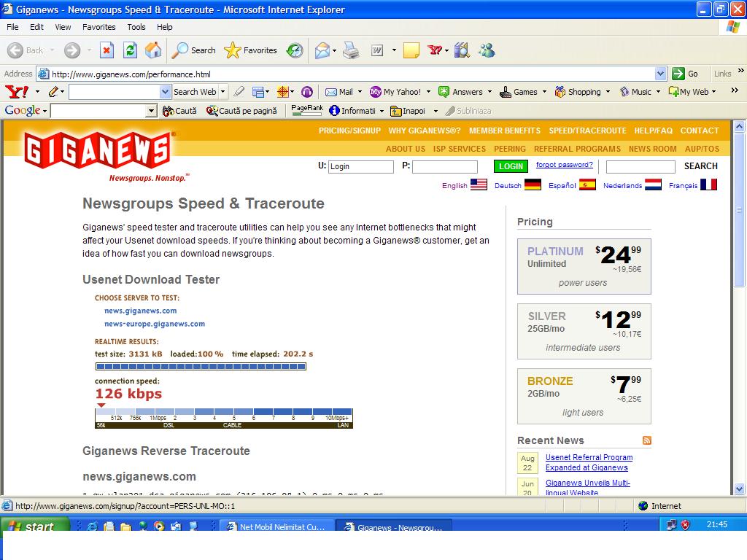Click the Giganews password input field
The height and width of the screenshot is (560, 747).
coord(444,166)
